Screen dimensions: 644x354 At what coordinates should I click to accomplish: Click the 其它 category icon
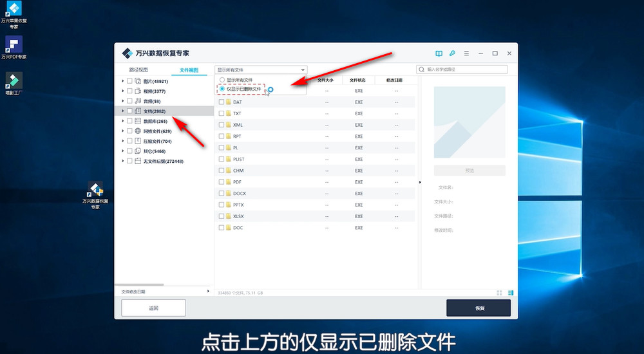click(x=138, y=151)
